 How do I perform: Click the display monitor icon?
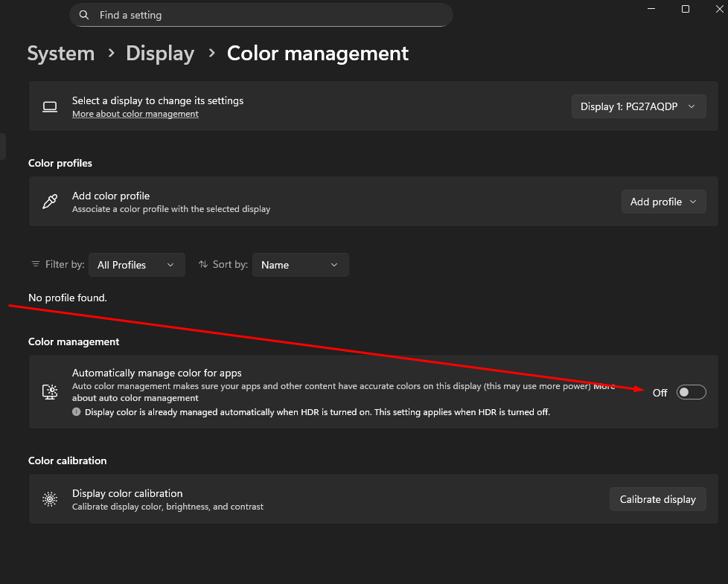[49, 106]
